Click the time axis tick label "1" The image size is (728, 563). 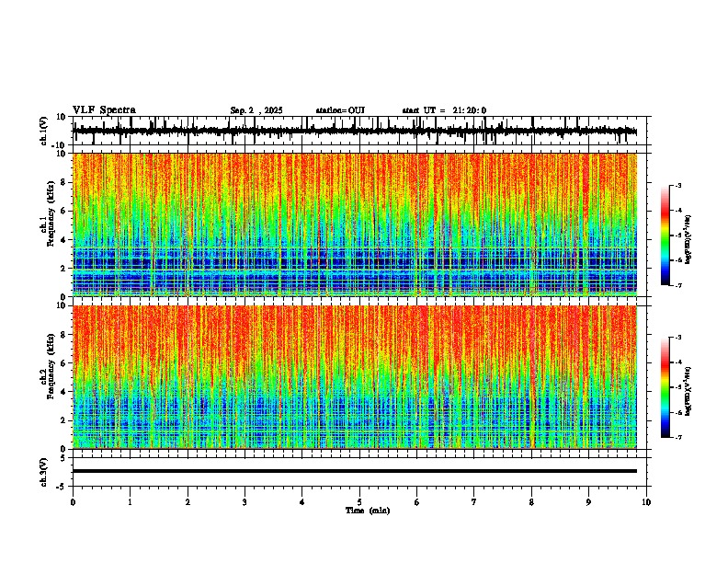tap(130, 502)
